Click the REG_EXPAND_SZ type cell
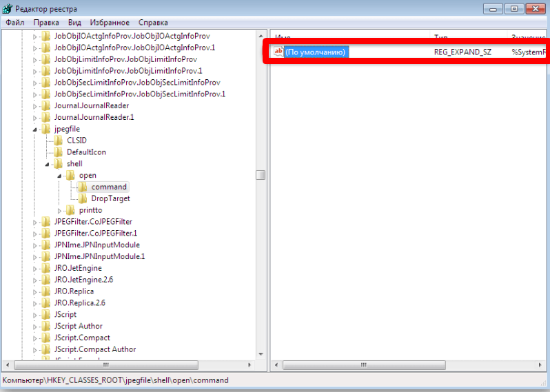 [x=462, y=52]
